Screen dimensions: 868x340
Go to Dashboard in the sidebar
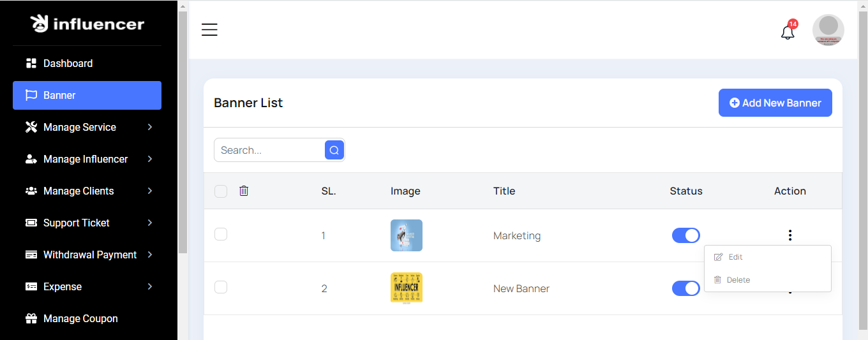click(x=68, y=63)
